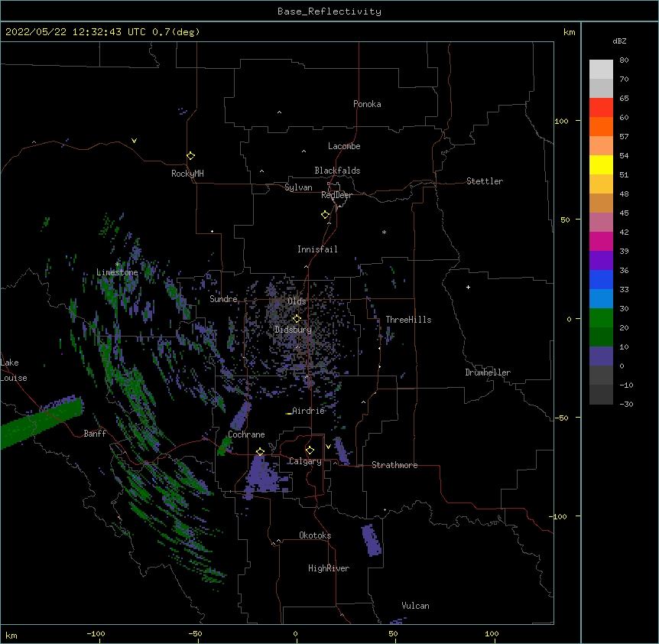Pick the light gray 70-80 dBZ legend swatch
This screenshot has width=659, height=644.
click(x=601, y=70)
